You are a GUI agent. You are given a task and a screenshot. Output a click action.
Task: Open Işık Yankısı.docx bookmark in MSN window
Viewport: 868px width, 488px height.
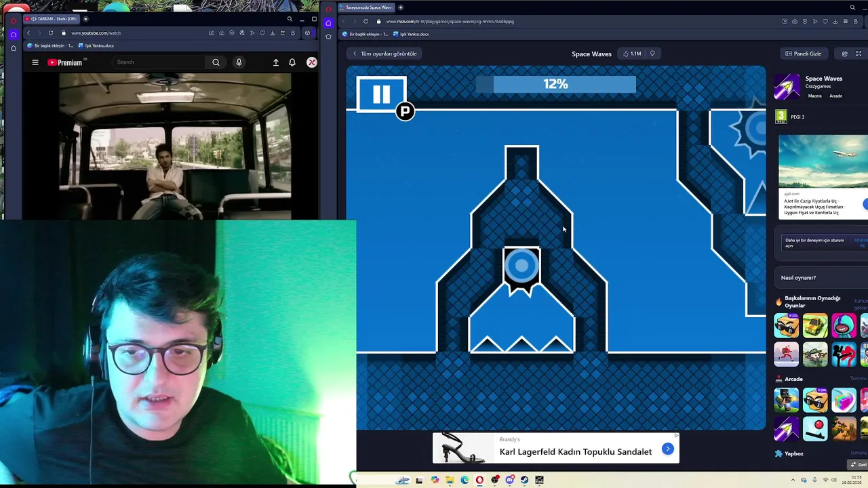point(411,34)
